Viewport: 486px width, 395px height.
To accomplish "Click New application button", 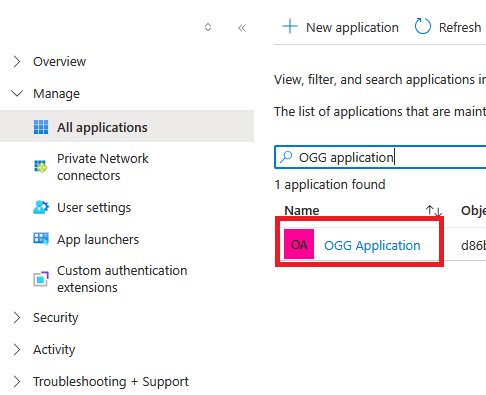I will click(x=340, y=27).
